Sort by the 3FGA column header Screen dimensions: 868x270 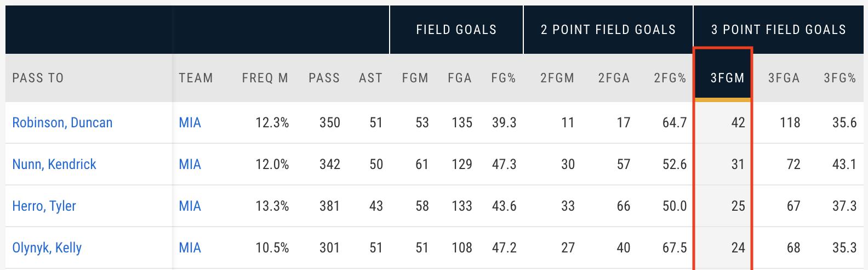coord(784,78)
